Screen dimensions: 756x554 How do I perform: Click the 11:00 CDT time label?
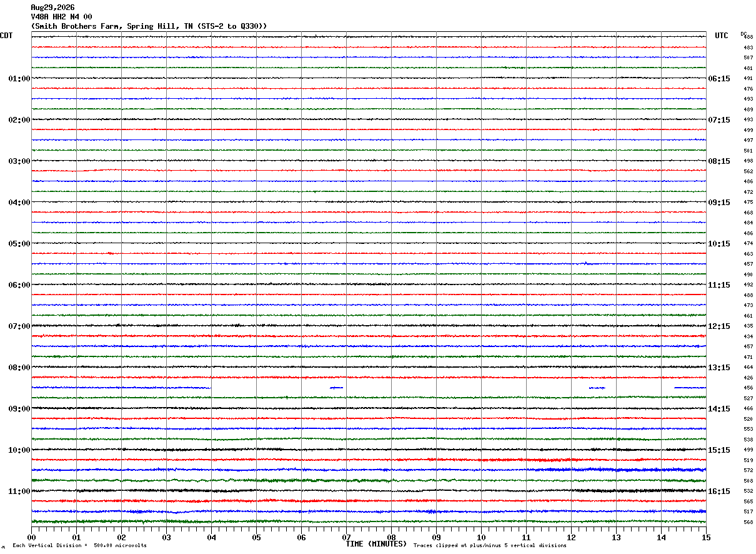click(19, 491)
